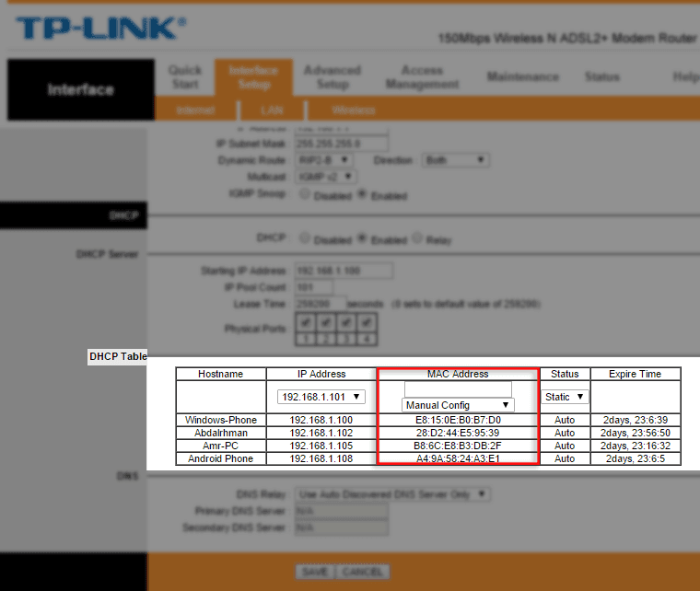Select DHCP Disabled radio button
Image resolution: width=700 pixels, height=591 pixels.
[305, 238]
